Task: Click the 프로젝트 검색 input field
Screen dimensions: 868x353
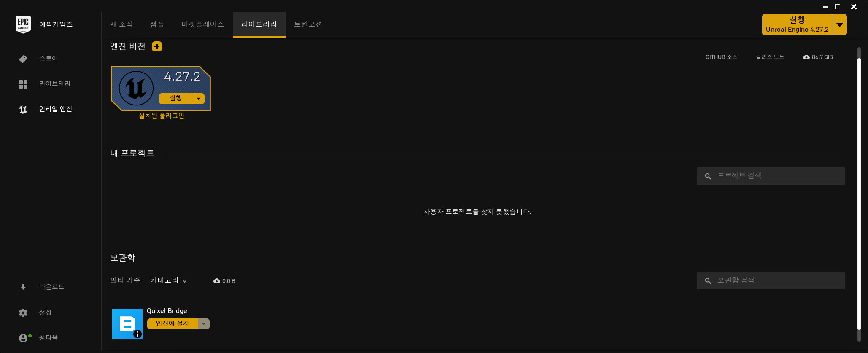Action: tap(771, 176)
